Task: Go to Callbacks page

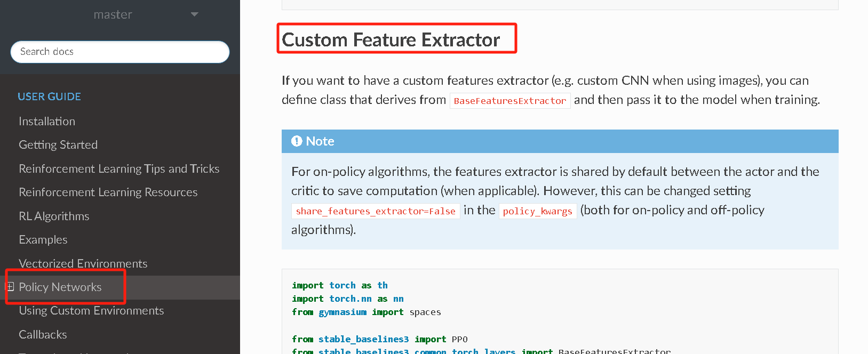Action: 43,334
